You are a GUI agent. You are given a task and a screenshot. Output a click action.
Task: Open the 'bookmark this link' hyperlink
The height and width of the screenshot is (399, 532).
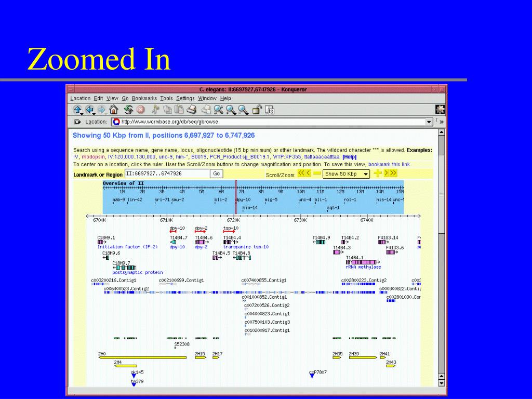(x=389, y=164)
